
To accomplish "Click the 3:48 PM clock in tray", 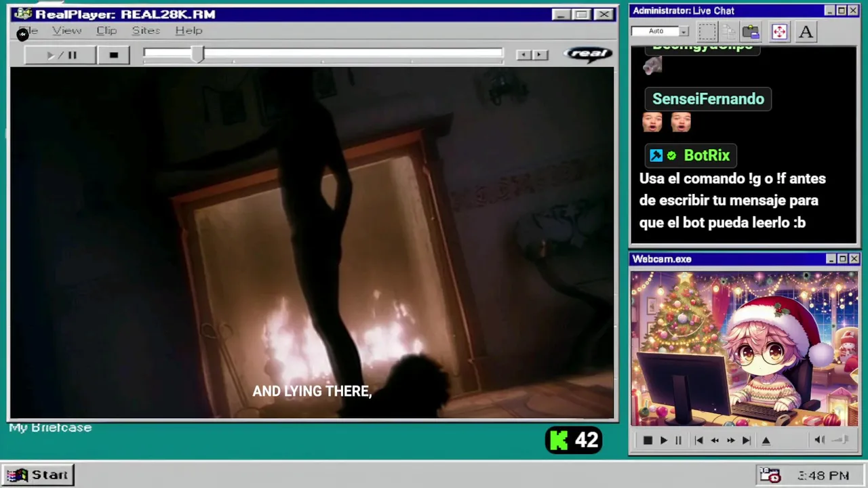I will [x=823, y=476].
